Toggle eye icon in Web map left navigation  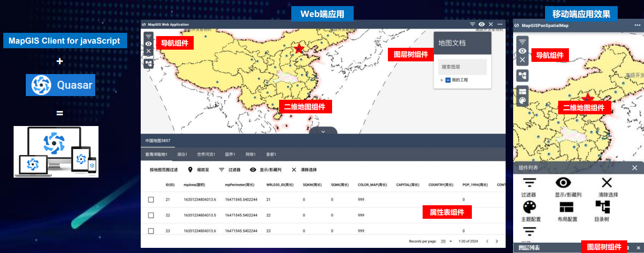click(148, 44)
